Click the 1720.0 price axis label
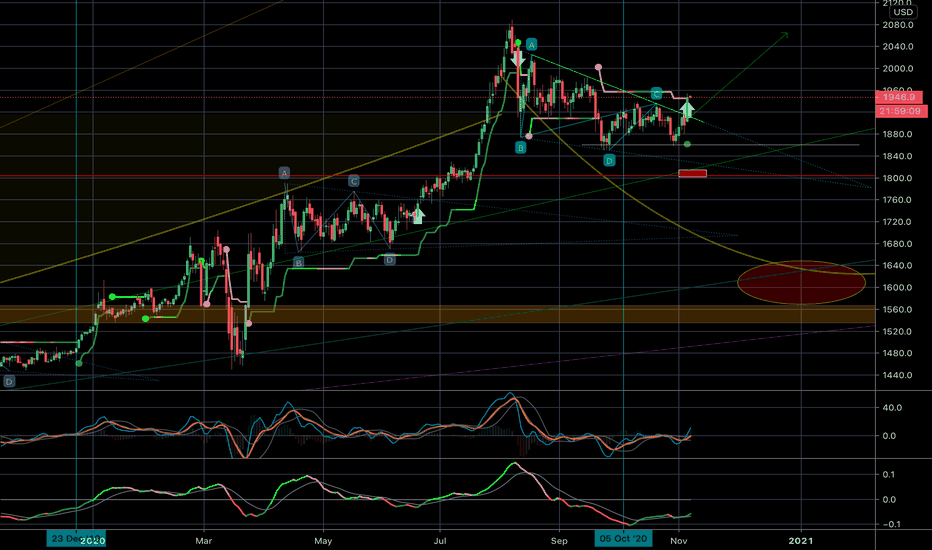 (x=898, y=222)
